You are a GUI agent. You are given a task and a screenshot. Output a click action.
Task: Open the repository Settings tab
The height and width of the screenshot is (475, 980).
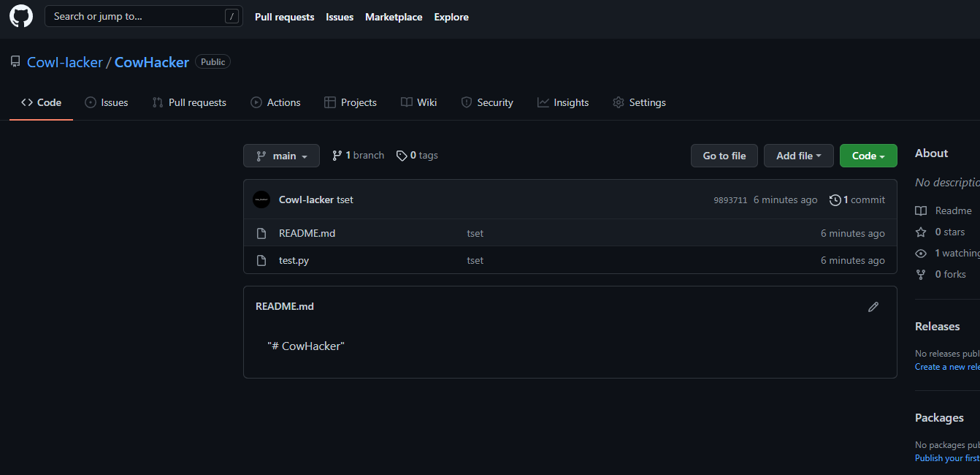[x=640, y=102]
